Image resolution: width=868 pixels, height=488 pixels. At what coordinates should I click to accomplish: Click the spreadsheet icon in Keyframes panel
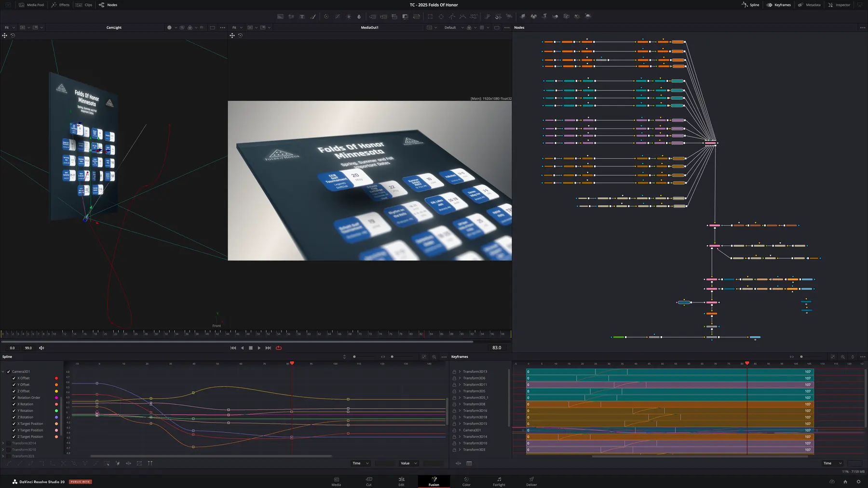click(469, 463)
